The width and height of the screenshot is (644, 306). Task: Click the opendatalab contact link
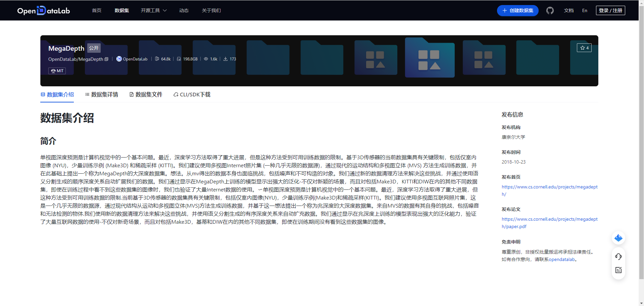[562, 259]
